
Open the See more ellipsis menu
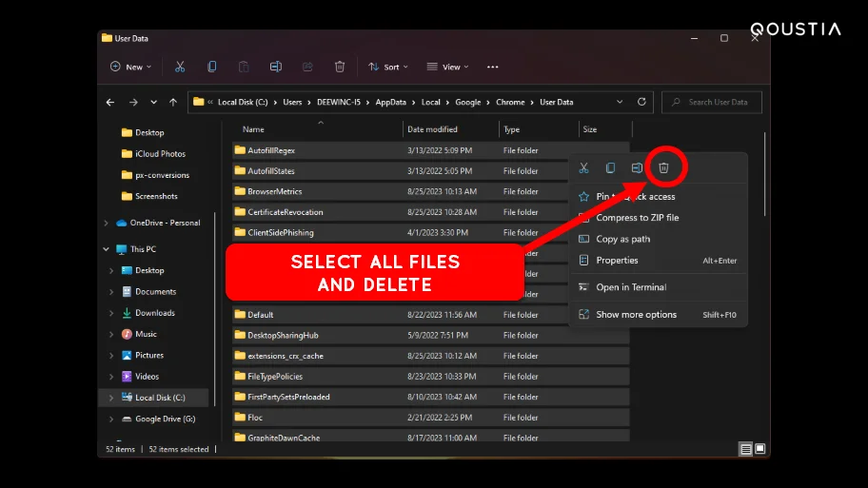493,67
